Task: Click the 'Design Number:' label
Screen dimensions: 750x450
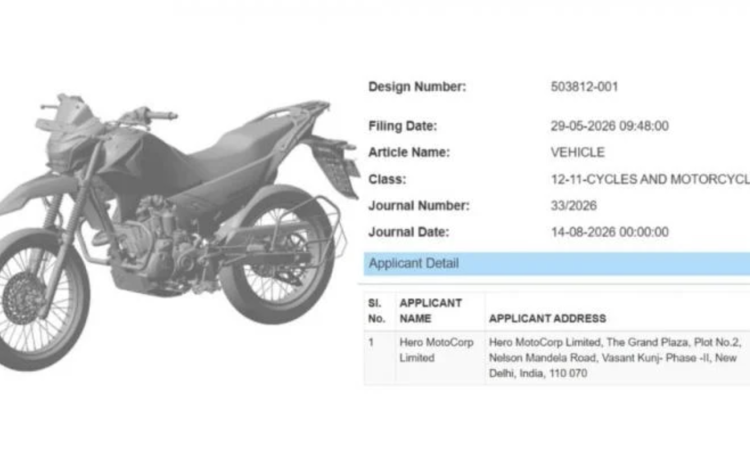Action: (x=417, y=87)
